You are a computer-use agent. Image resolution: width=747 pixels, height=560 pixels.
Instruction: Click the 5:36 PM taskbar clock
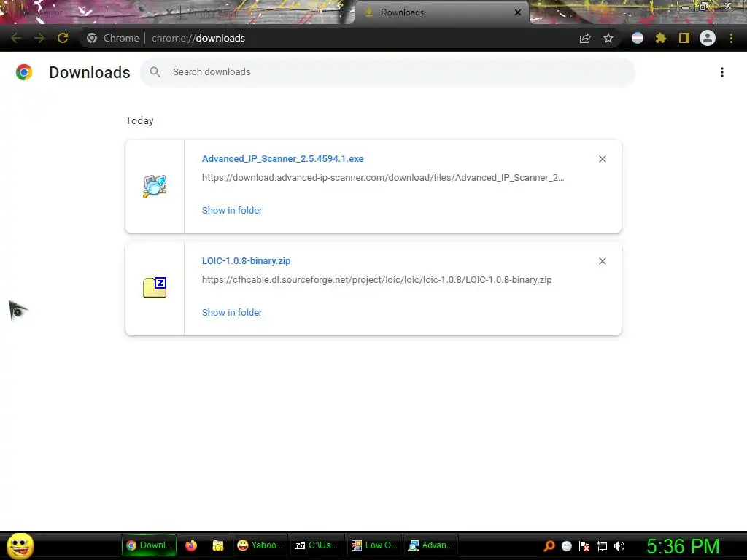pos(683,546)
